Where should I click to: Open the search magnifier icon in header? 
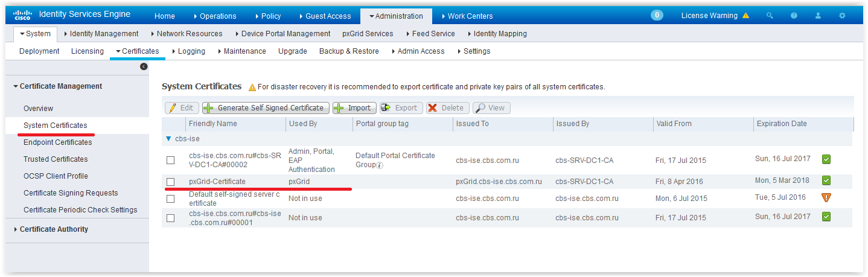click(770, 16)
